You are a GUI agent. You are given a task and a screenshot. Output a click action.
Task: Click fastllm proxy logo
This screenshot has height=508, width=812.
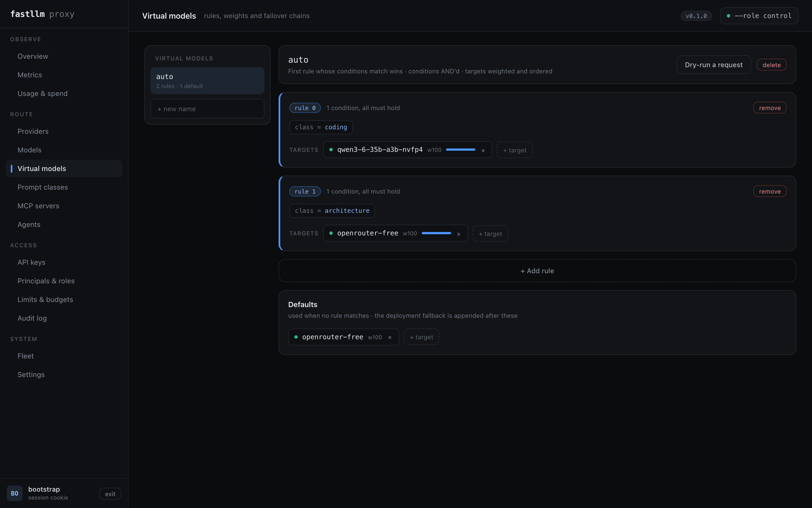click(42, 14)
